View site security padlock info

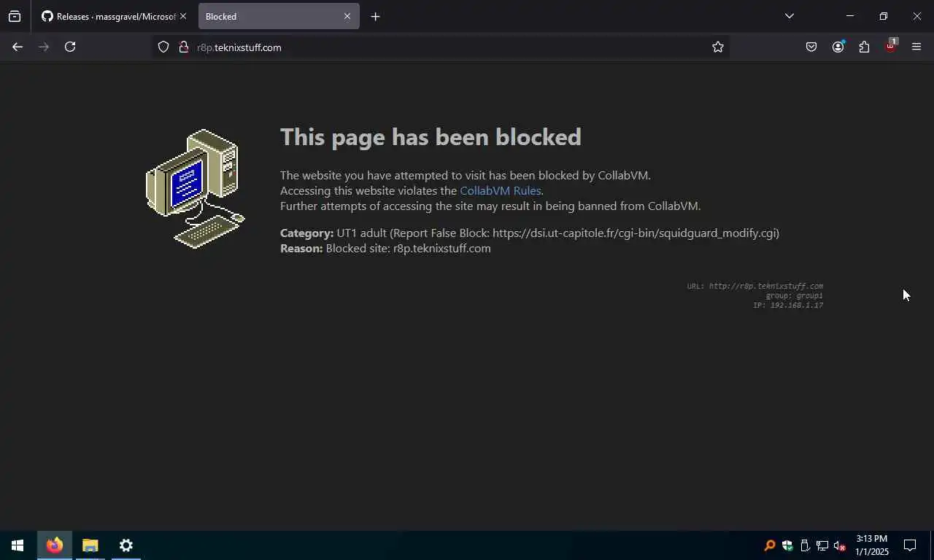pos(184,47)
